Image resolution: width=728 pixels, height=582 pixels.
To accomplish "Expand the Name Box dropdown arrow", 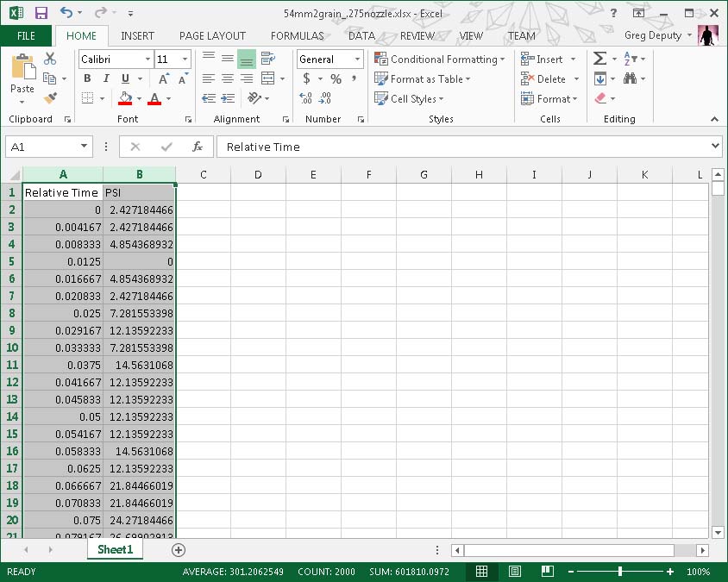I will click(84, 147).
